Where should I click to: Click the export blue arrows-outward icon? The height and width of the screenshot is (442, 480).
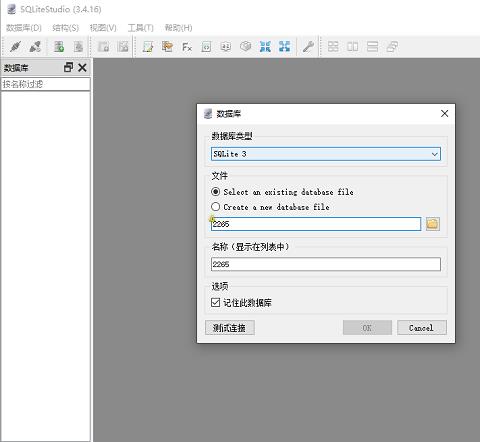coord(284,47)
